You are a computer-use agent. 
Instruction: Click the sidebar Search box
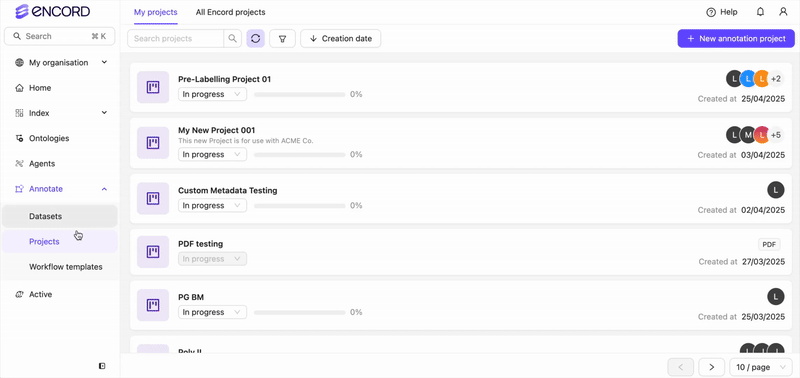click(60, 36)
